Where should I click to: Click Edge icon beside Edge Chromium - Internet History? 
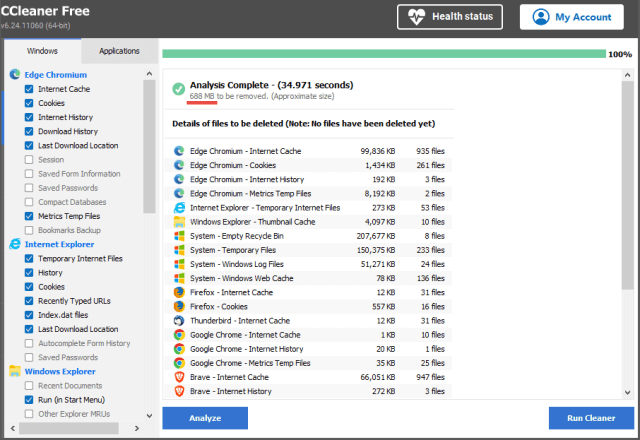click(179, 179)
